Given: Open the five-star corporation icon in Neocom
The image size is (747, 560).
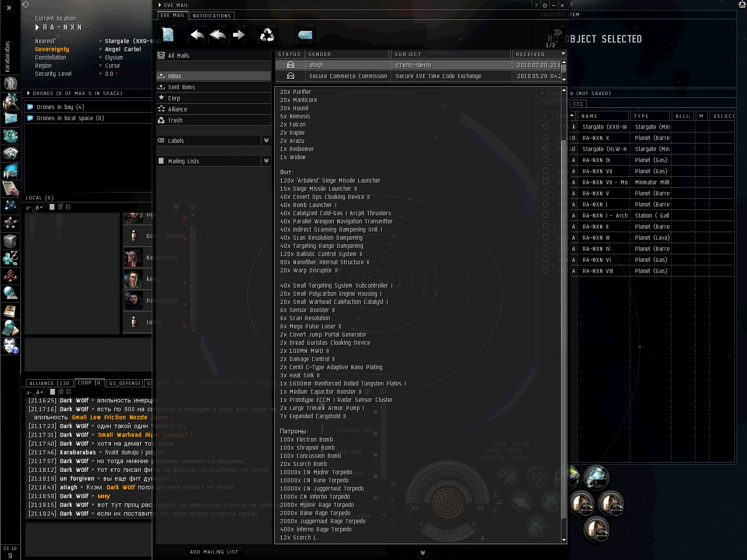Looking at the screenshot, I should (11, 223).
